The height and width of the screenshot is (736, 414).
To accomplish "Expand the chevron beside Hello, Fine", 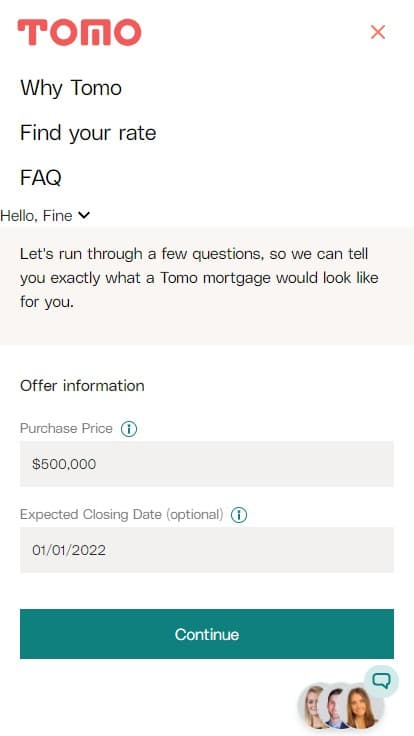I will click(x=84, y=215).
